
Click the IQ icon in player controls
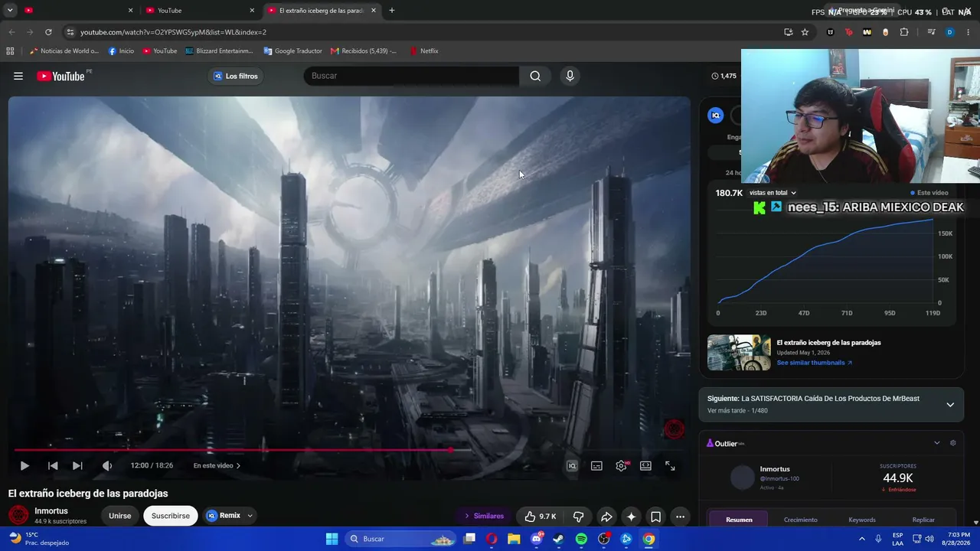click(x=572, y=465)
